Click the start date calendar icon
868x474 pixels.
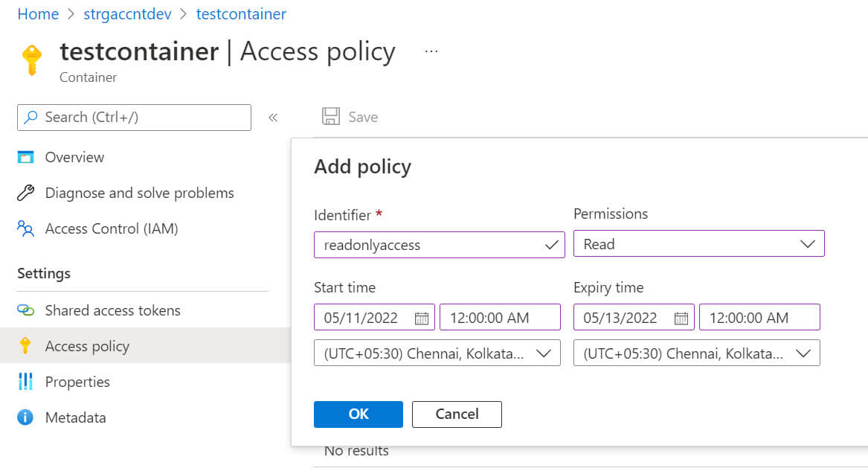(x=421, y=318)
